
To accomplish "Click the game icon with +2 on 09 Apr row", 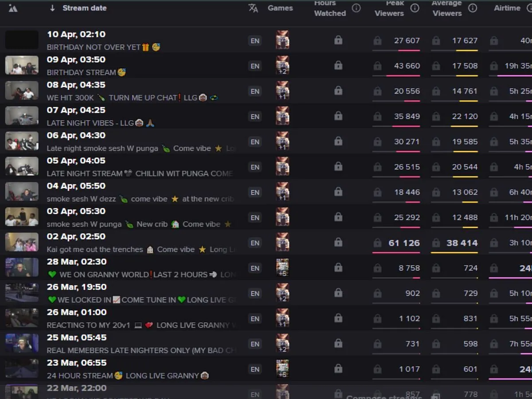I will pyautogui.click(x=282, y=66).
